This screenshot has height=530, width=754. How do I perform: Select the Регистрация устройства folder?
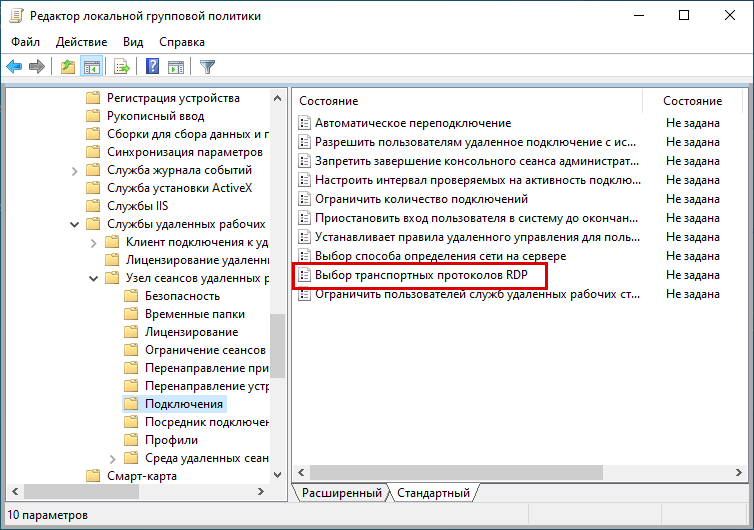tap(173, 98)
